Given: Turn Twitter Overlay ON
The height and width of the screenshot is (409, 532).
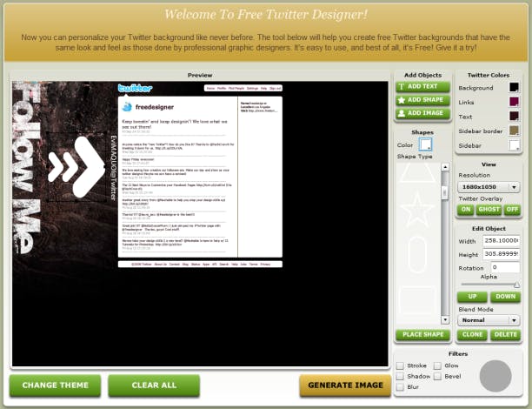Looking at the screenshot, I should [x=466, y=210].
